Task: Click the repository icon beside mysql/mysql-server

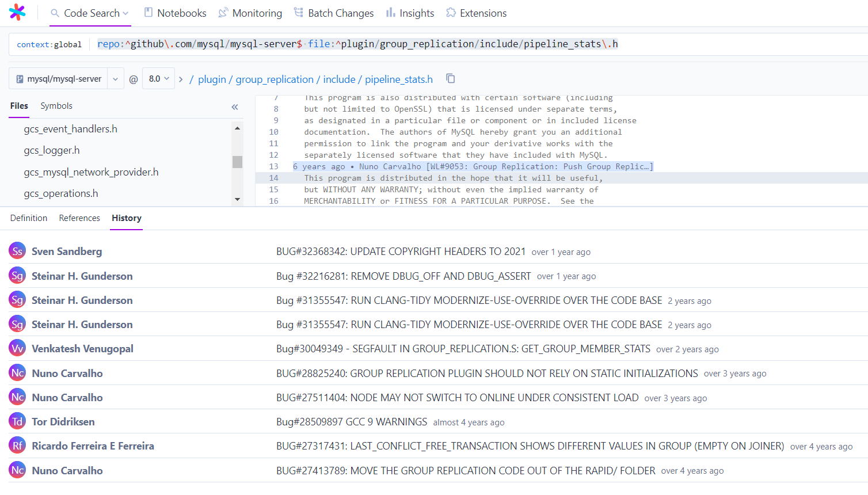Action: point(20,79)
